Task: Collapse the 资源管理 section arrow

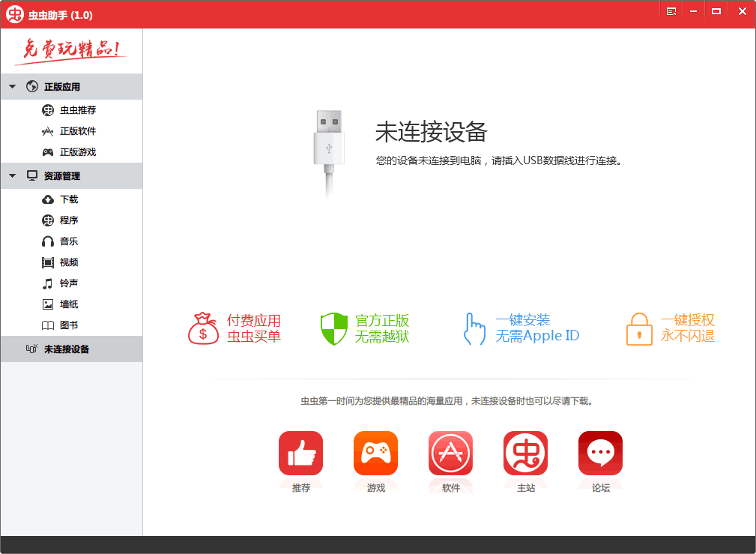Action: [13, 175]
